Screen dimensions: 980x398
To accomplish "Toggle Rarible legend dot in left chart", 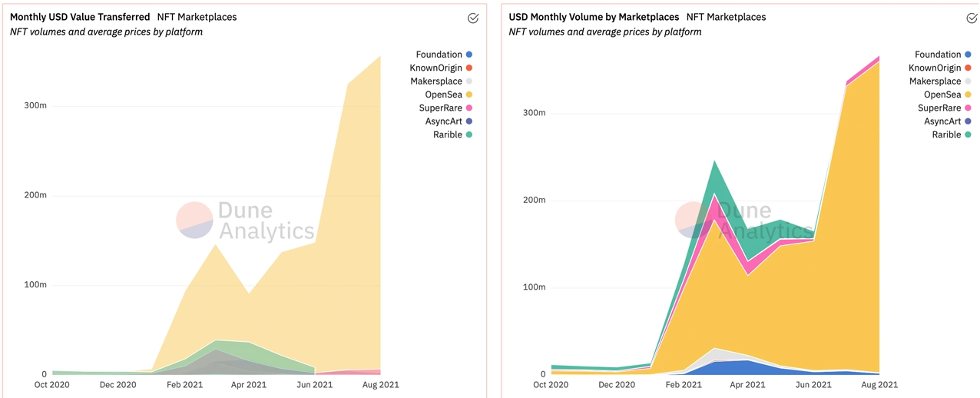I will click(469, 134).
